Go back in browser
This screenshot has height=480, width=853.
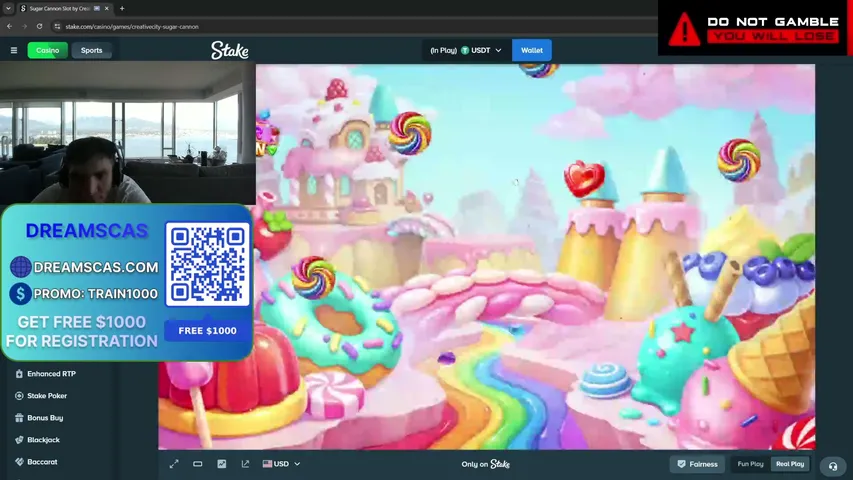pyautogui.click(x=10, y=26)
